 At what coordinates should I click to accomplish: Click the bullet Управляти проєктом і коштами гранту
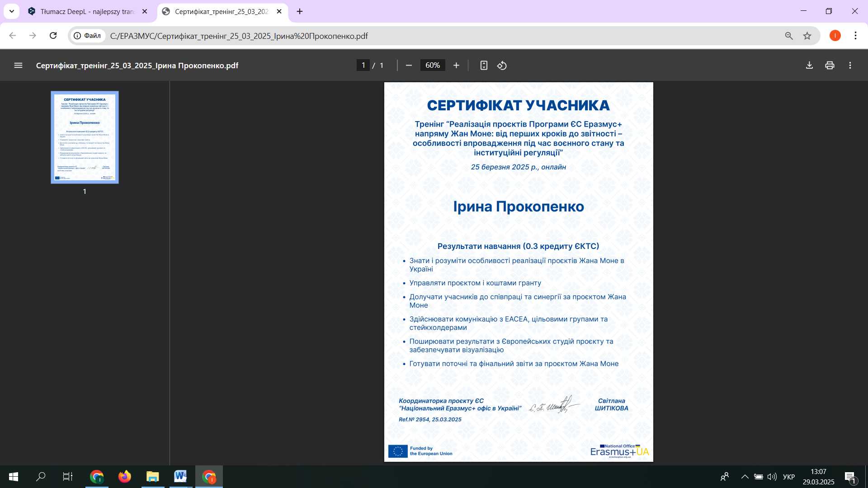[x=475, y=283]
